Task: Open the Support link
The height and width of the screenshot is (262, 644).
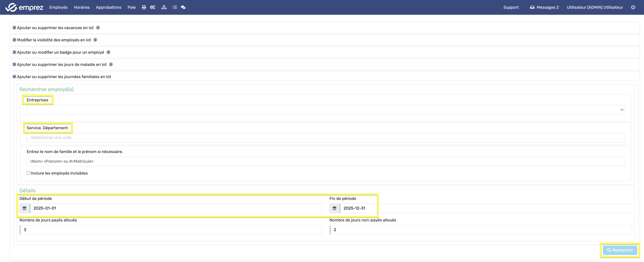Action: click(x=511, y=7)
